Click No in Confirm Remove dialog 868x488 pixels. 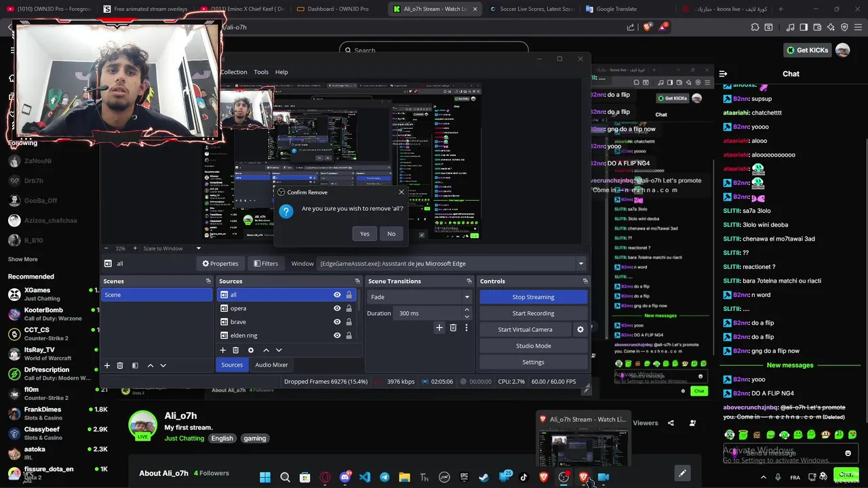[x=391, y=234]
